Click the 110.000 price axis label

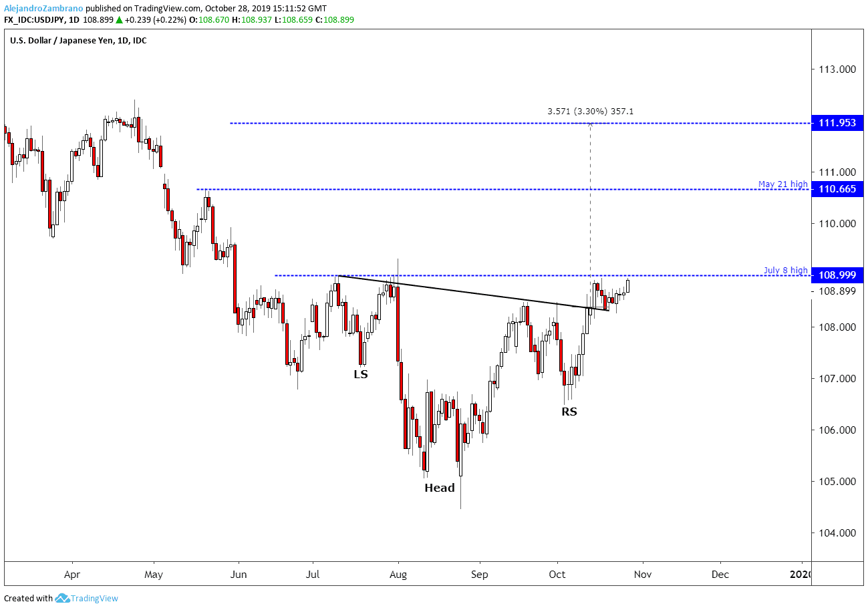click(x=837, y=223)
